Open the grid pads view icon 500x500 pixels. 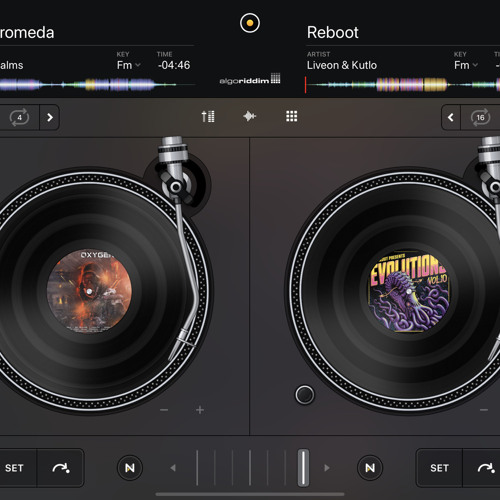(x=292, y=116)
